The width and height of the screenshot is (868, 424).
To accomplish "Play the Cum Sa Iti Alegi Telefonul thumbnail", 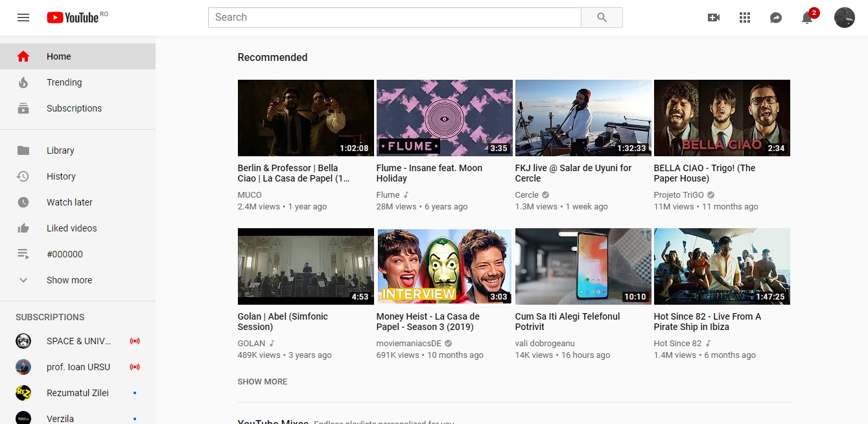I will point(583,266).
